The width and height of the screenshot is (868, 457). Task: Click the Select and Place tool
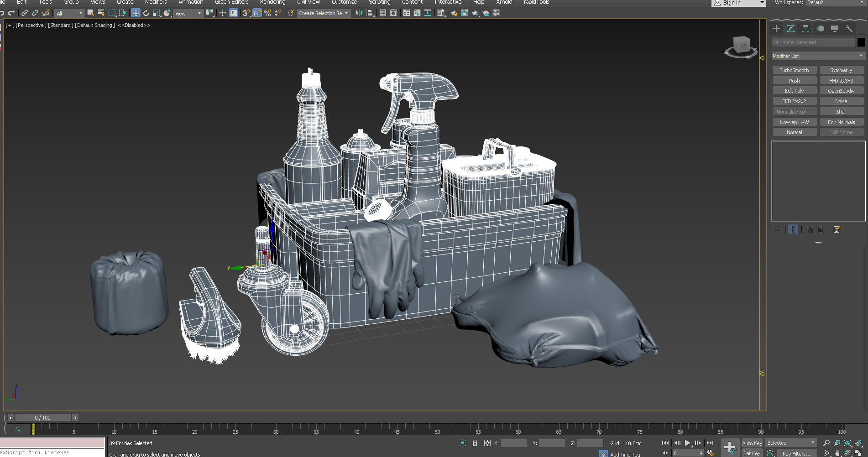[167, 13]
